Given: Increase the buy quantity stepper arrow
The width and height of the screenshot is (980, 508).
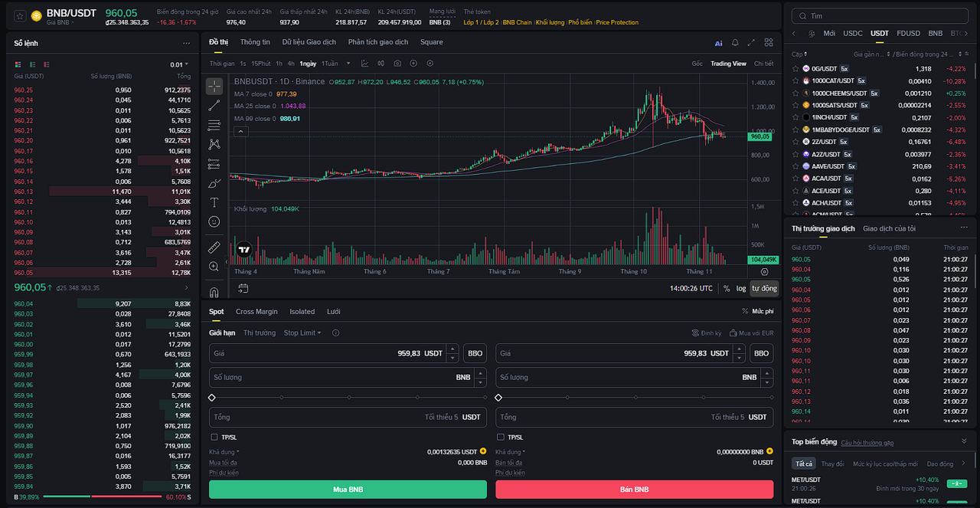Looking at the screenshot, I should pyautogui.click(x=480, y=373).
